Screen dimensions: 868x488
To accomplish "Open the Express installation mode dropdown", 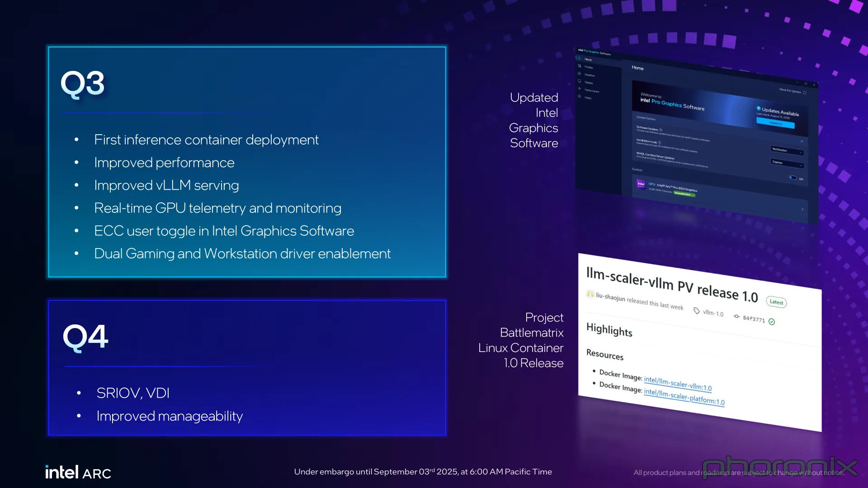I will (787, 163).
